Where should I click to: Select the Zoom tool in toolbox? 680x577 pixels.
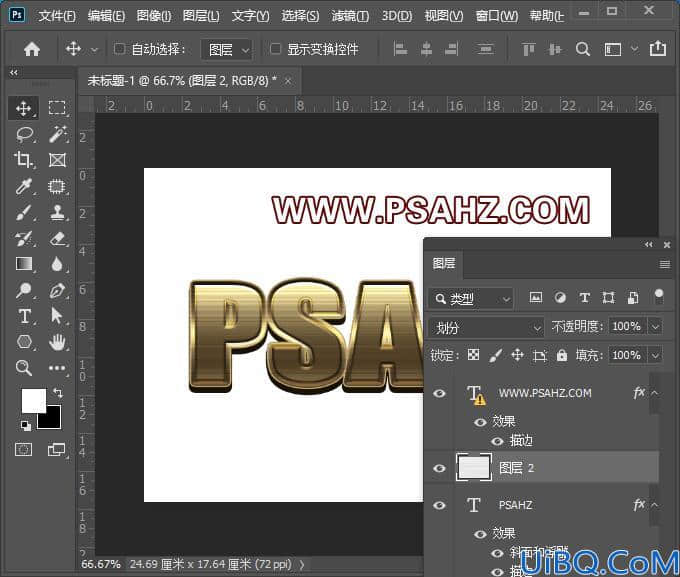23,368
